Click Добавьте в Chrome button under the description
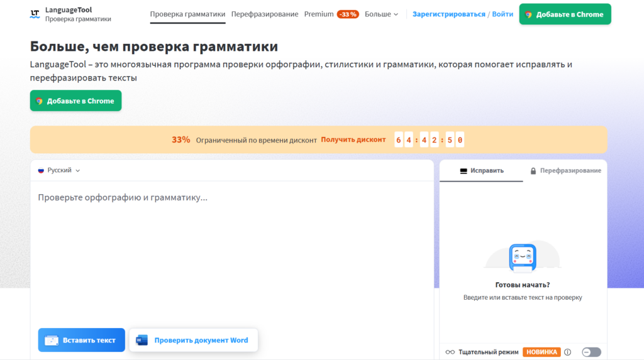This screenshot has width=644, height=360. click(75, 101)
